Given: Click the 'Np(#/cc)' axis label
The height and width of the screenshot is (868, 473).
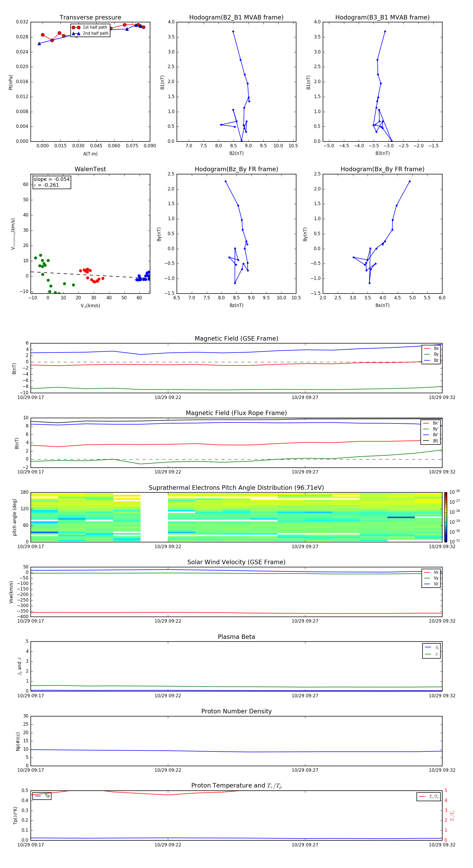Looking at the screenshot, I should (x=18, y=741).
